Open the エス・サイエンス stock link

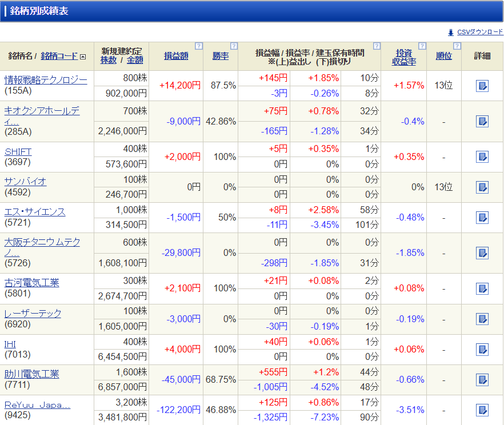point(35,212)
